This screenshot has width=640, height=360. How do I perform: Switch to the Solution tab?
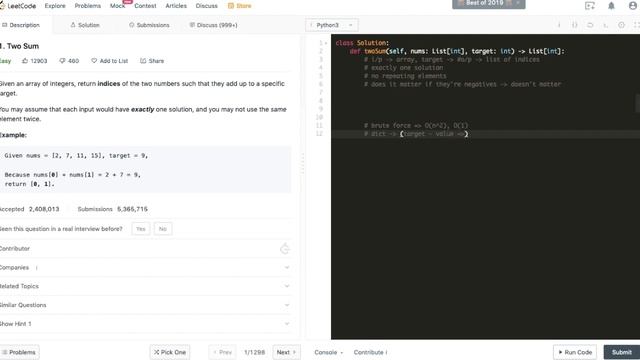85,25
